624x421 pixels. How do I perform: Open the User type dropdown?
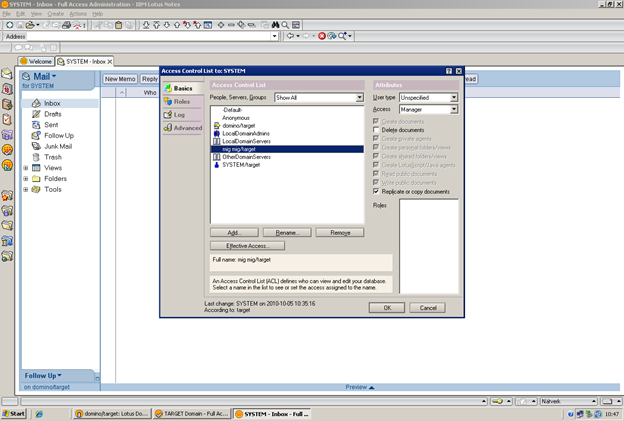(454, 97)
